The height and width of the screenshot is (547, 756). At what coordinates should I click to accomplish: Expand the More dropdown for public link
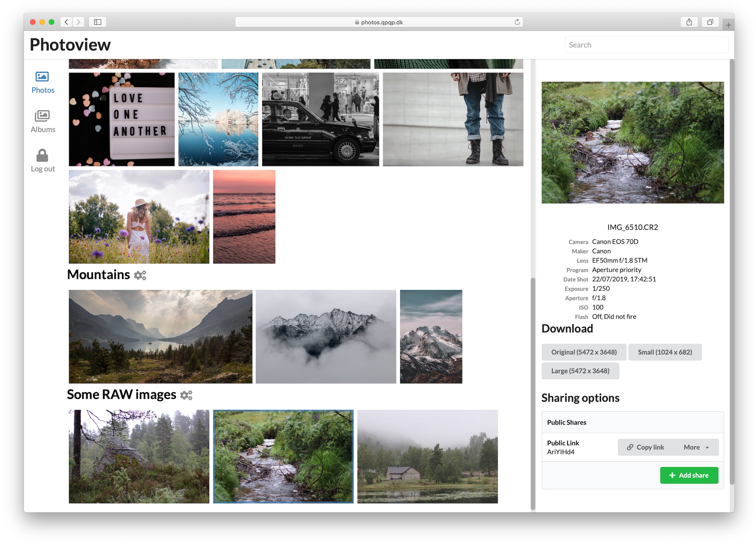[696, 447]
